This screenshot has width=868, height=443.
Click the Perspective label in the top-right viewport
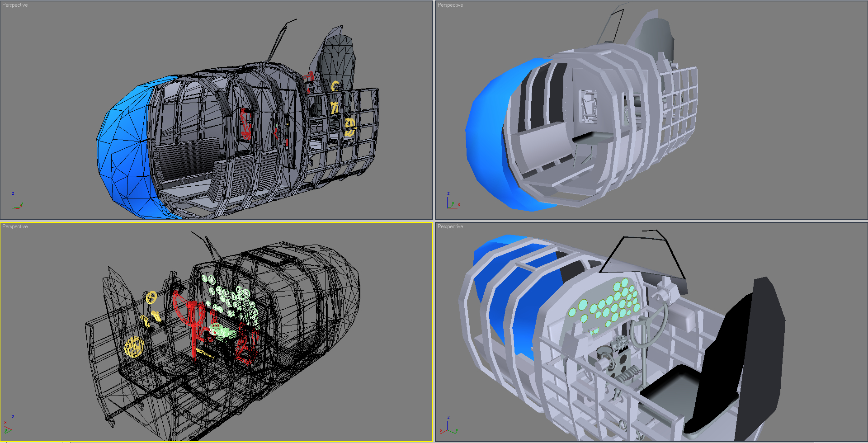click(450, 5)
